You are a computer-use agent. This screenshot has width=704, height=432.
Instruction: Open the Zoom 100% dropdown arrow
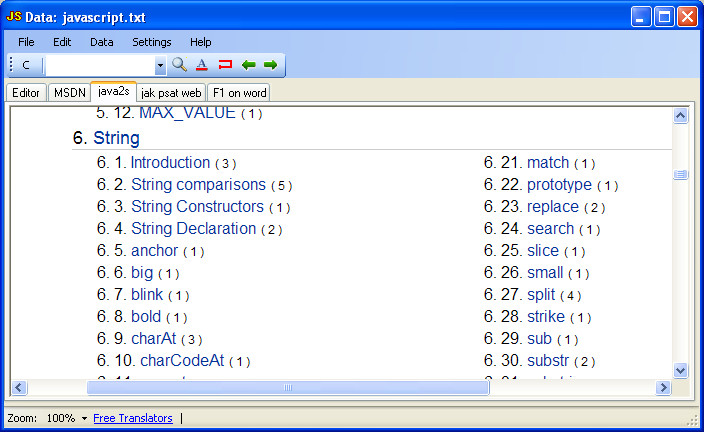84,418
